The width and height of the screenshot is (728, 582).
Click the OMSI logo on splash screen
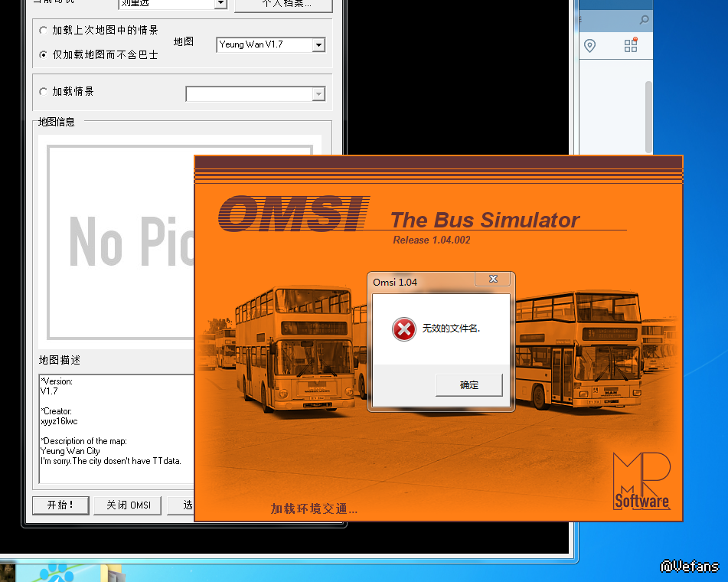point(294,214)
